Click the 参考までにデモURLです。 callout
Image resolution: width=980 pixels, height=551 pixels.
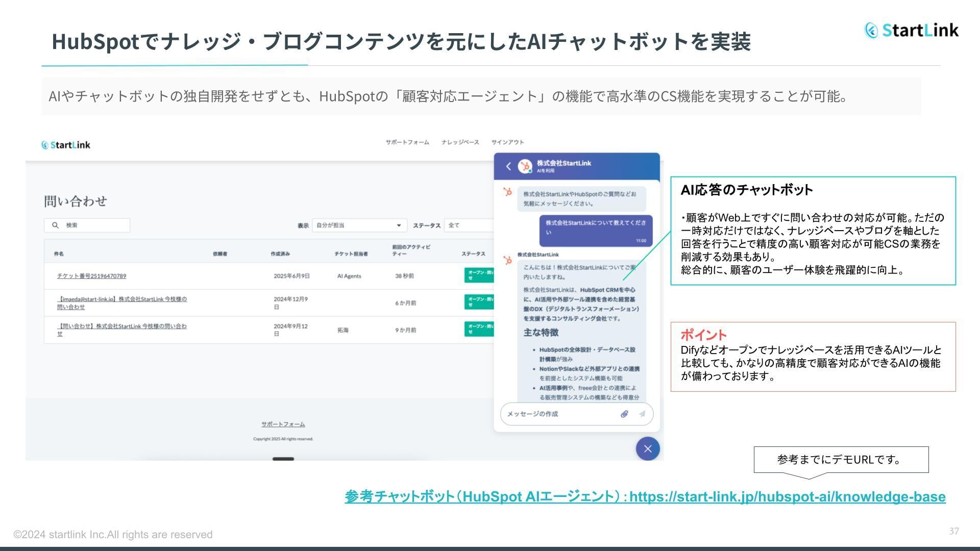point(841,460)
